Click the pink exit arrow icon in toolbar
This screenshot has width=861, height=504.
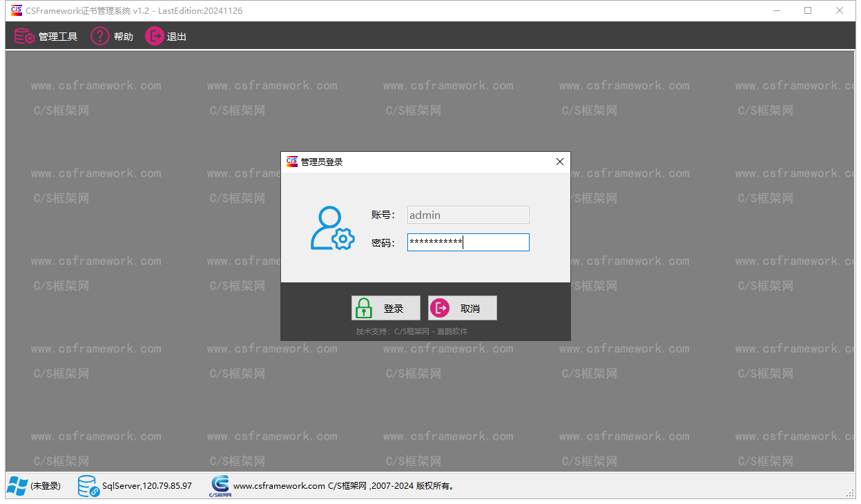[154, 37]
